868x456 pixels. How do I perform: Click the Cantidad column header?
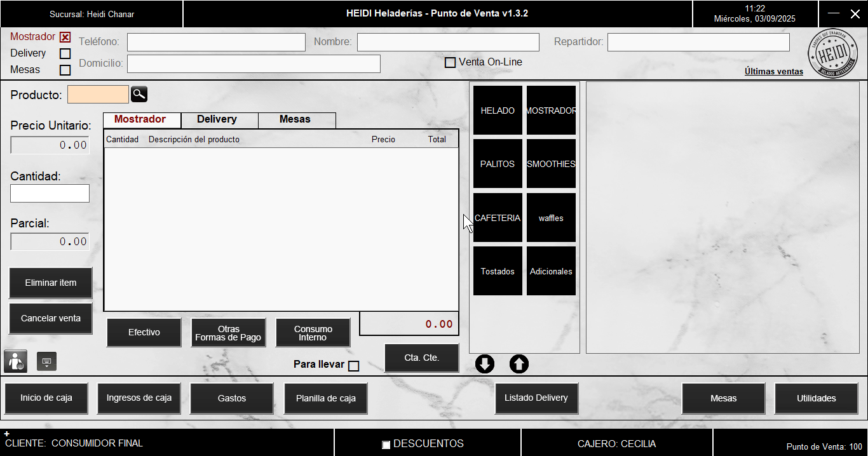pyautogui.click(x=122, y=139)
